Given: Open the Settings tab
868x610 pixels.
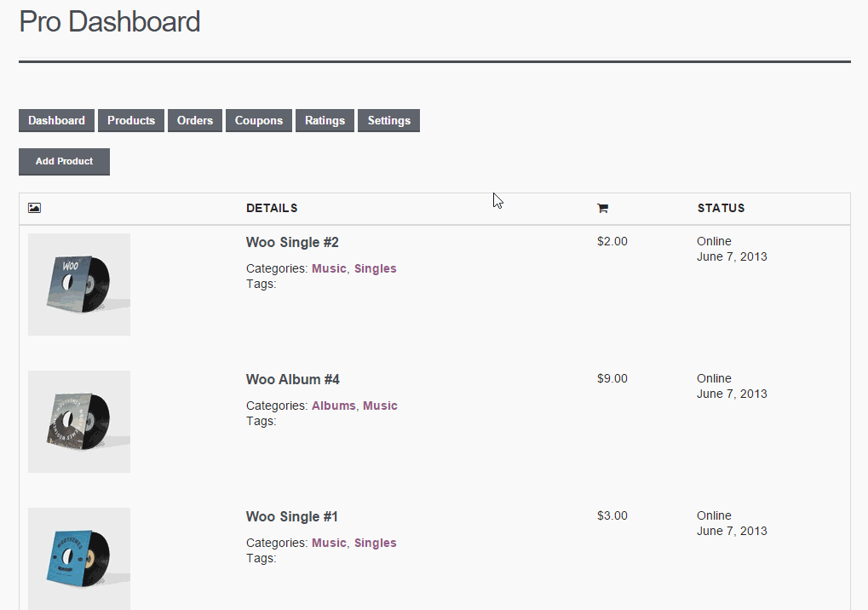Looking at the screenshot, I should pos(389,121).
